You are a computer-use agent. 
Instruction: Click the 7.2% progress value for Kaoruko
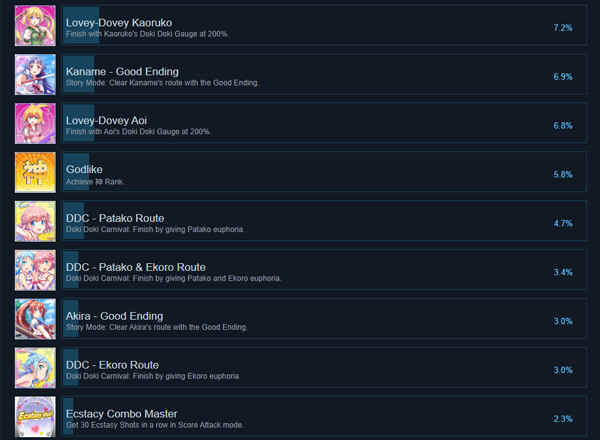pos(563,28)
